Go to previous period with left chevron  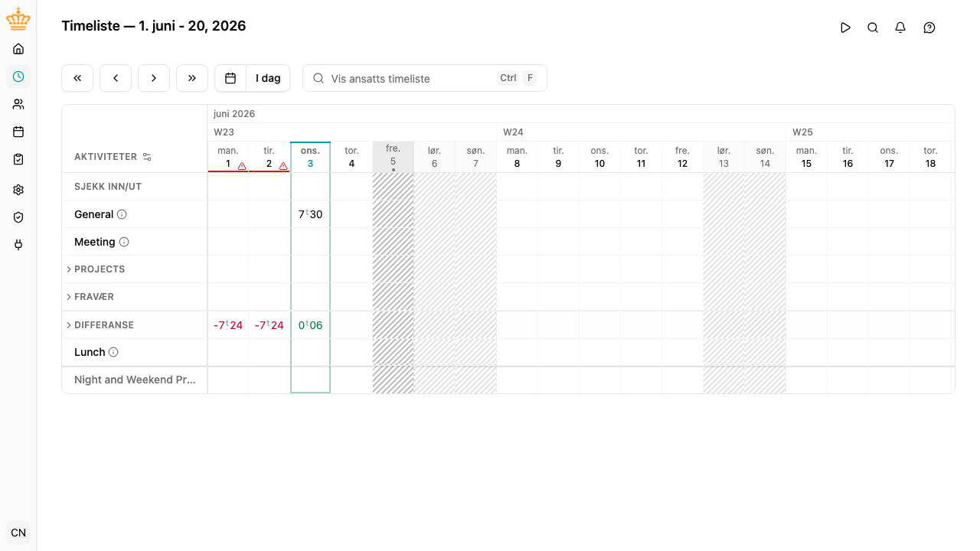116,78
